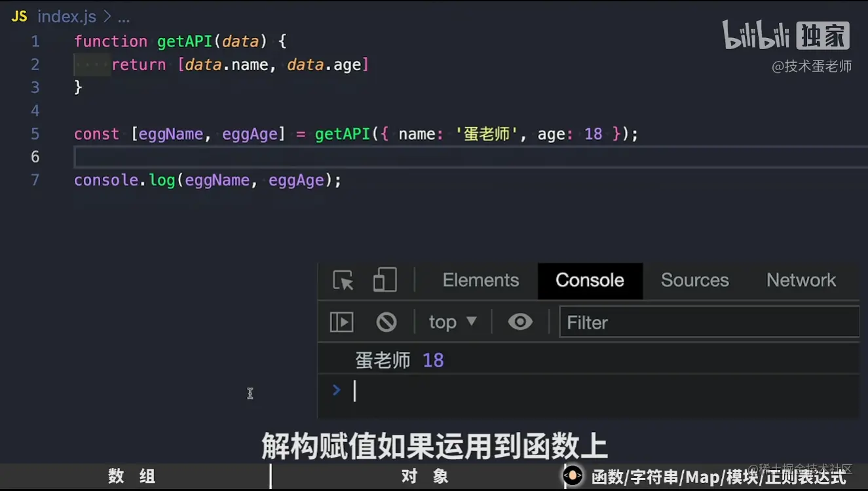Click the @技术蛋老师 author link

tap(812, 65)
